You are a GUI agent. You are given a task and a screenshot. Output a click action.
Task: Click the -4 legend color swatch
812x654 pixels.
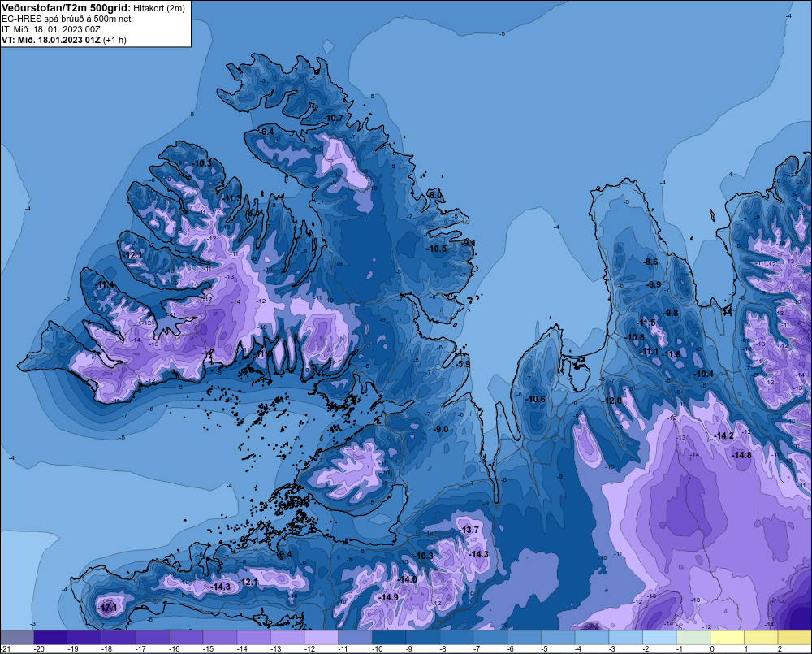pyautogui.click(x=592, y=637)
